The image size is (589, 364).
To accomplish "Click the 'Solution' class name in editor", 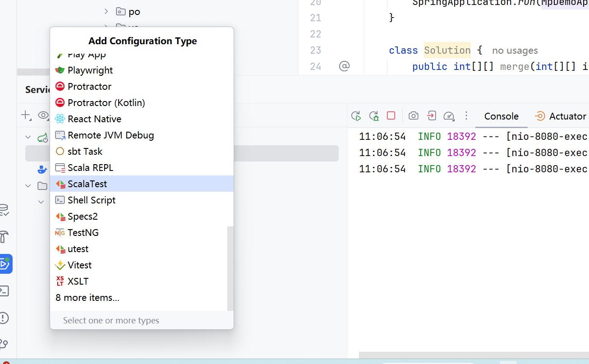I will click(x=447, y=50).
